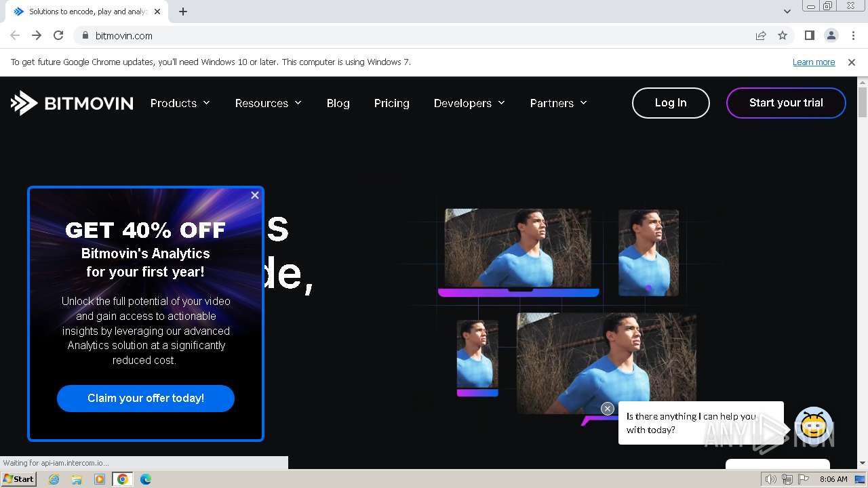
Task: Select Chrome taskbar icon
Action: coord(123,479)
